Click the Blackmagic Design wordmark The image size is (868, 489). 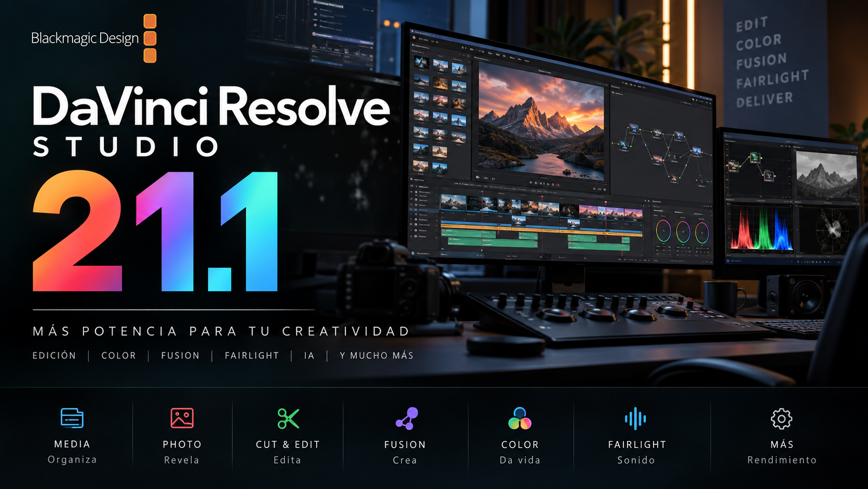(x=85, y=38)
